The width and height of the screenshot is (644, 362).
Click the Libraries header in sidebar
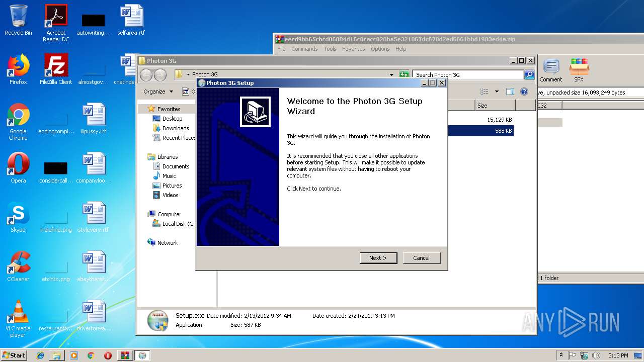(x=163, y=157)
